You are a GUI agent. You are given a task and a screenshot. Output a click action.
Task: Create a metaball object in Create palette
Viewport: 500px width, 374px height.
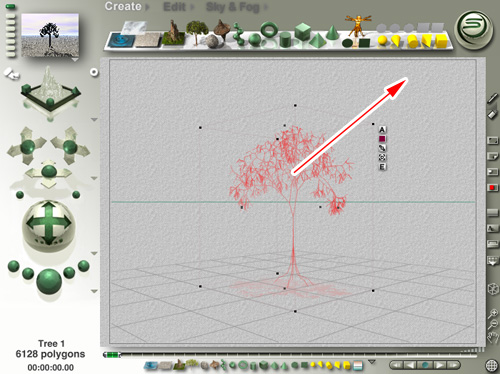click(239, 33)
